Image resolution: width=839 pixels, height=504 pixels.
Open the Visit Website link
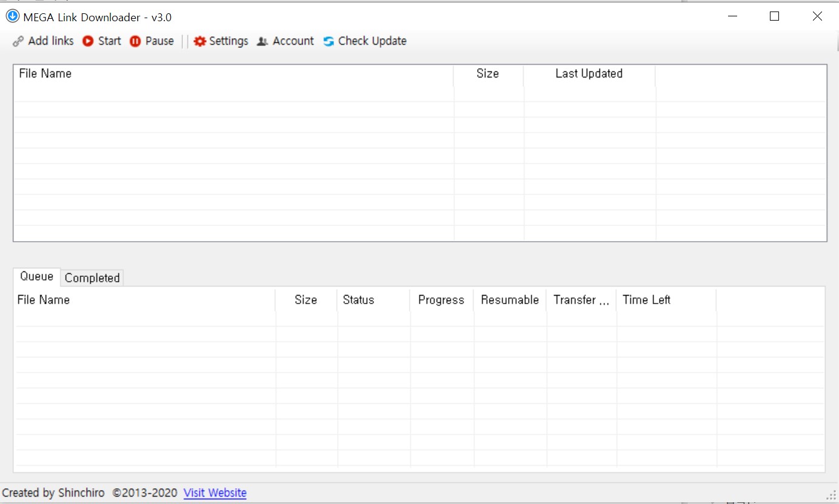[215, 493]
